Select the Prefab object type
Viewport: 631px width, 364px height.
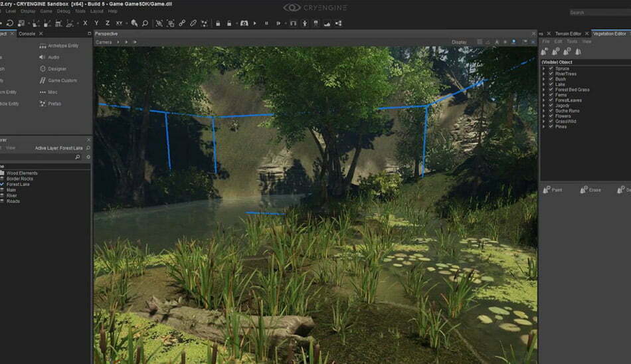click(50, 104)
